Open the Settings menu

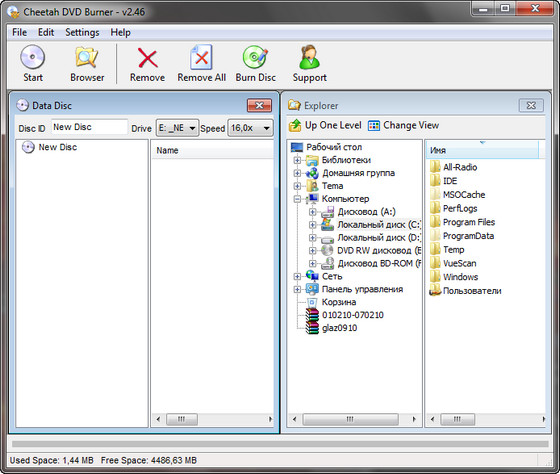(82, 32)
